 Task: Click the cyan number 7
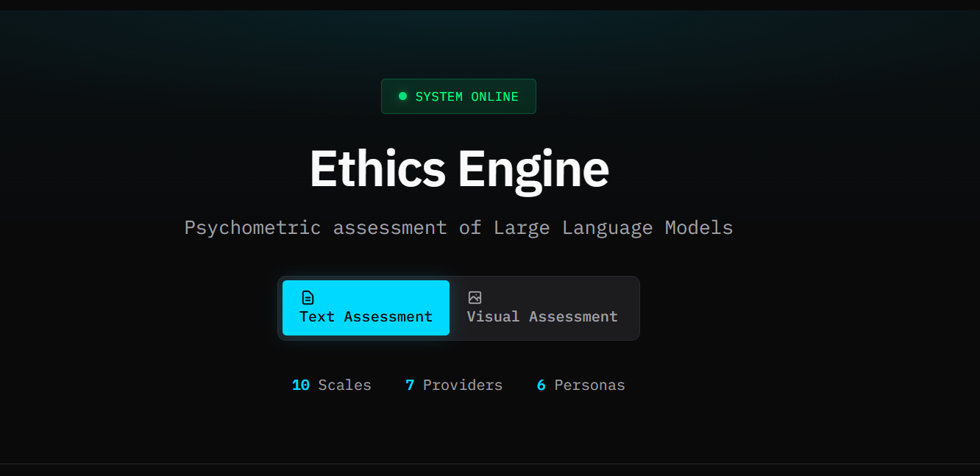(410, 385)
